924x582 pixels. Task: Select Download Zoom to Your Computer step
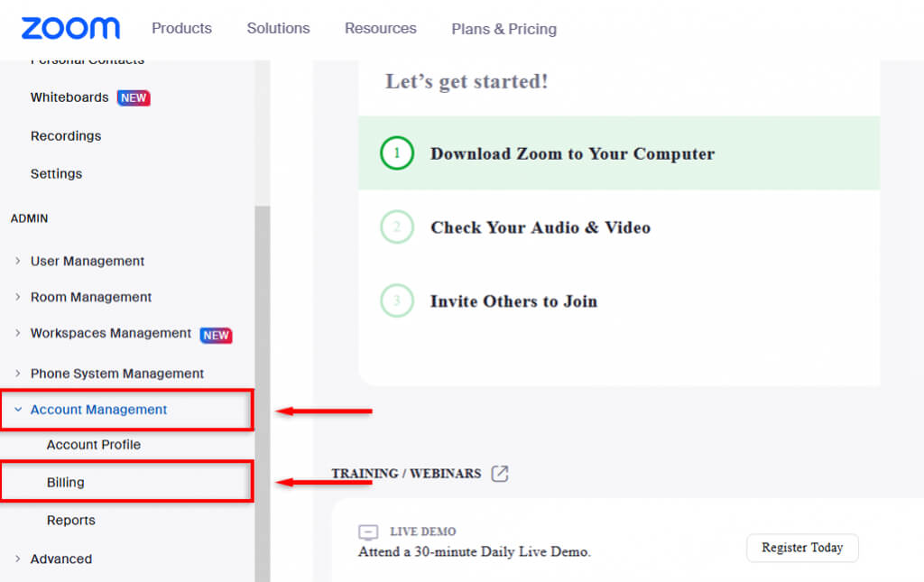pyautogui.click(x=572, y=153)
